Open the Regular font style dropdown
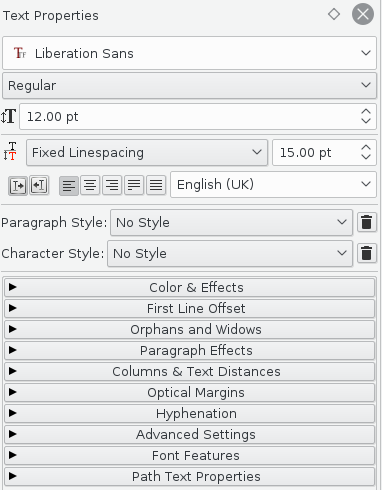Screen dimensions: 382x490 [189, 86]
